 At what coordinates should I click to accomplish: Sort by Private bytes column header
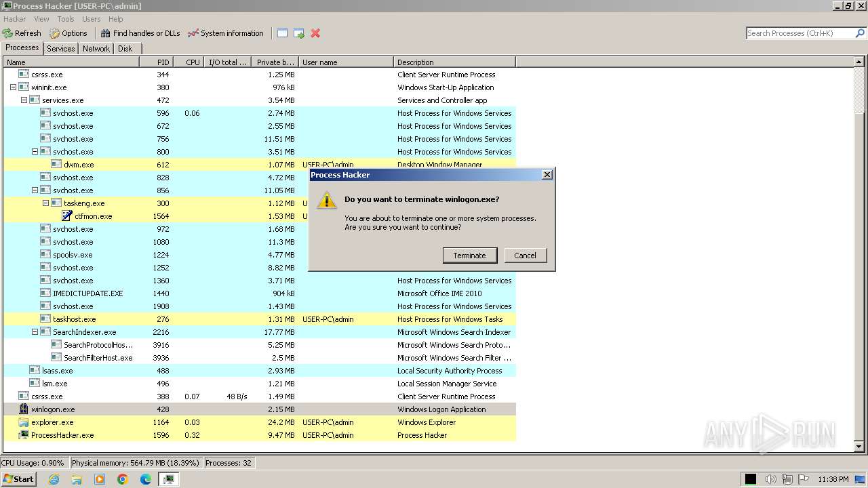click(x=275, y=62)
